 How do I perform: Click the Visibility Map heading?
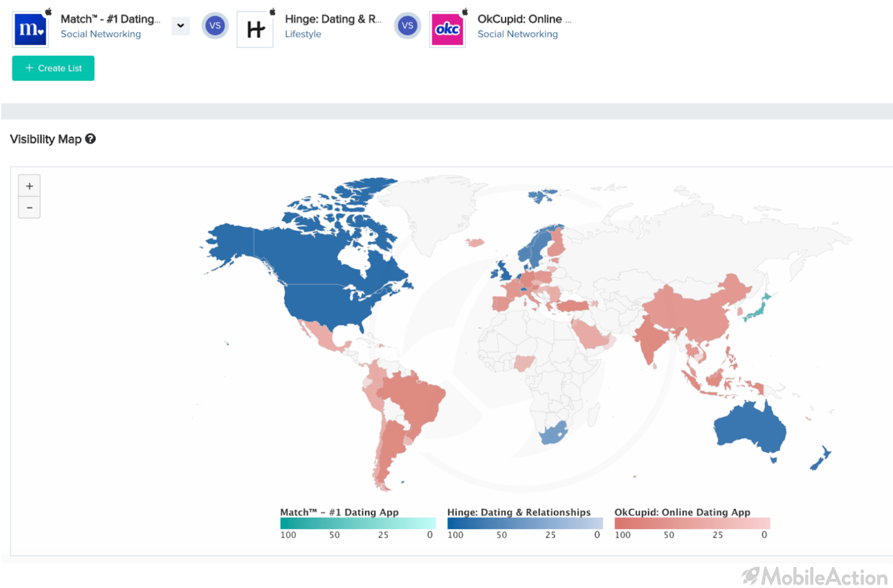tap(46, 139)
